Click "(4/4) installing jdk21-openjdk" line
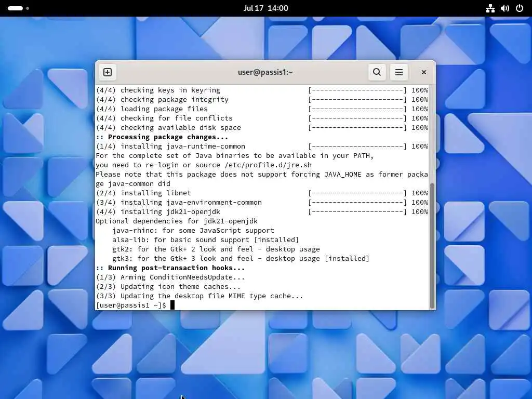 (x=262, y=212)
